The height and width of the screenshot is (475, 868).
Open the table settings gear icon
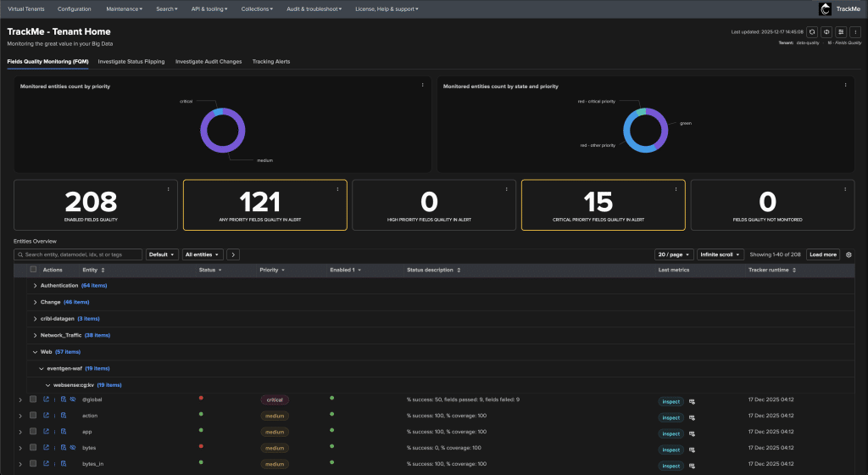click(x=849, y=254)
